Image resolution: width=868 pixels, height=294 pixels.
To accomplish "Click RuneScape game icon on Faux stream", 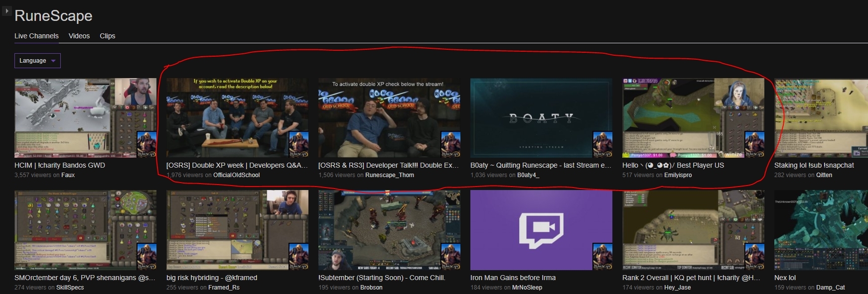I will [x=146, y=144].
